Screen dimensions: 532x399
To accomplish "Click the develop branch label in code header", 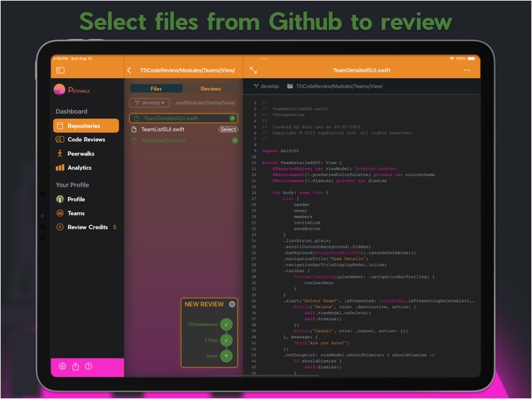I will tap(266, 86).
